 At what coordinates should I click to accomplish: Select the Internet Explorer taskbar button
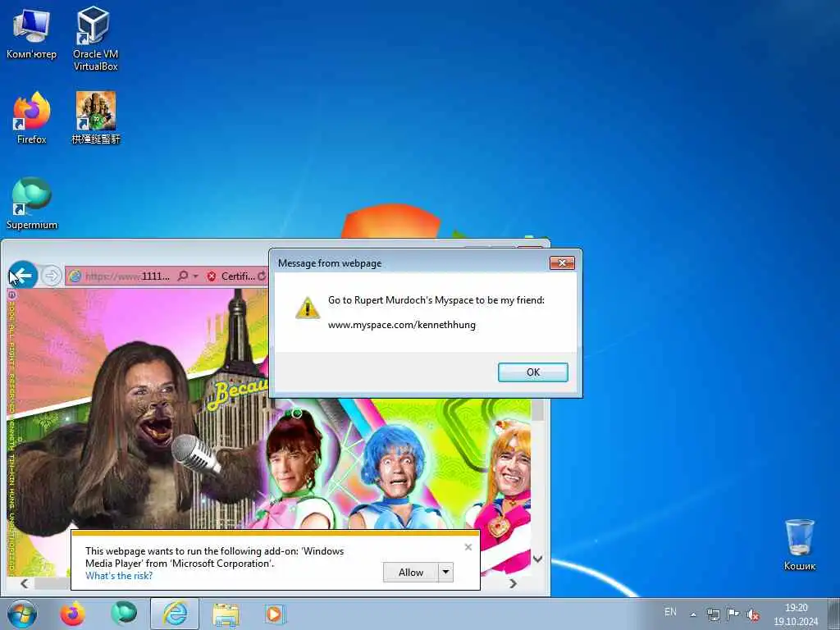tap(175, 614)
